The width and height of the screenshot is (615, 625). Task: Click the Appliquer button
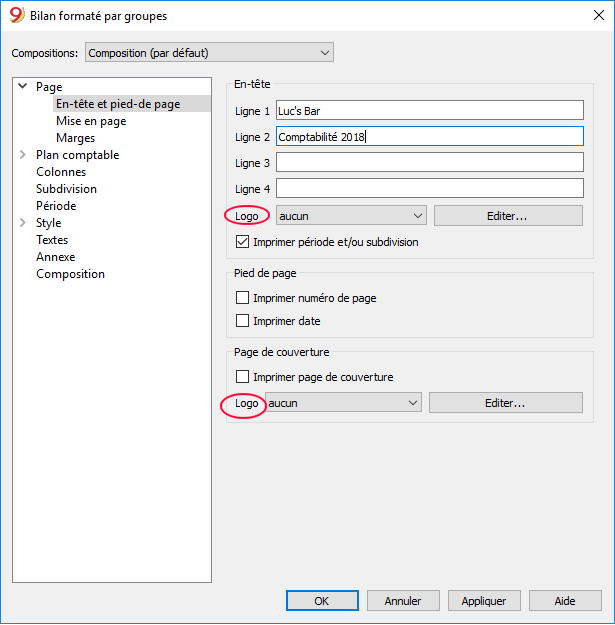pyautogui.click(x=484, y=601)
